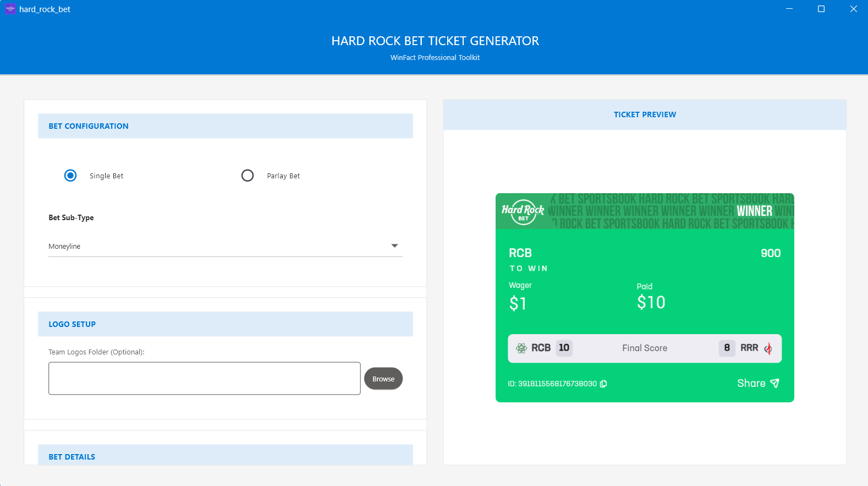Click the RCB team logo in score row
The height and width of the screenshot is (486, 868).
point(521,348)
